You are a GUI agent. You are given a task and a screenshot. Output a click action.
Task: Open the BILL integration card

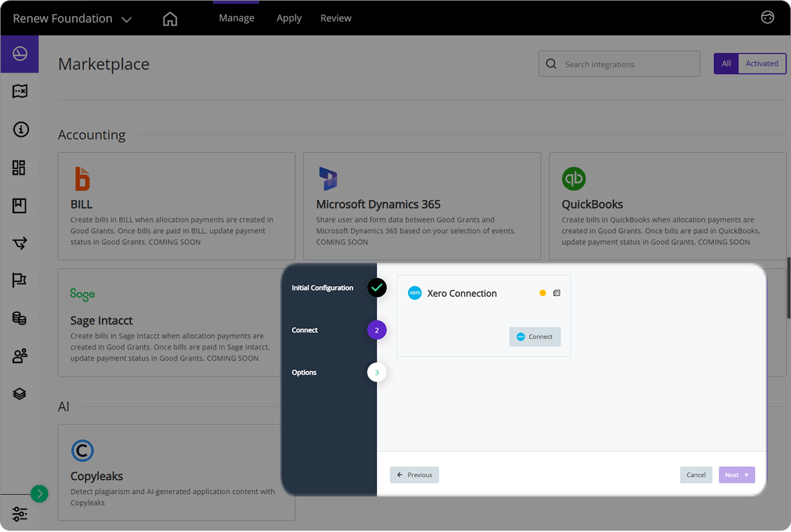click(x=176, y=206)
